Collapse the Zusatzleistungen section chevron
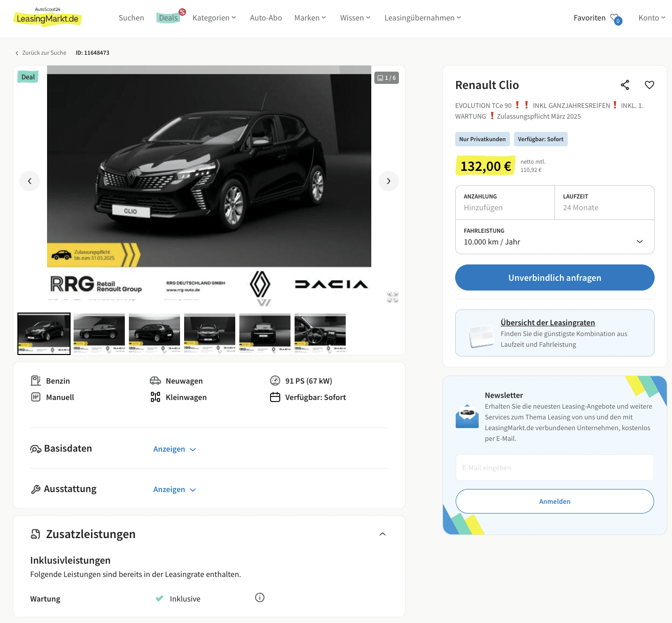The image size is (672, 623). tap(383, 534)
